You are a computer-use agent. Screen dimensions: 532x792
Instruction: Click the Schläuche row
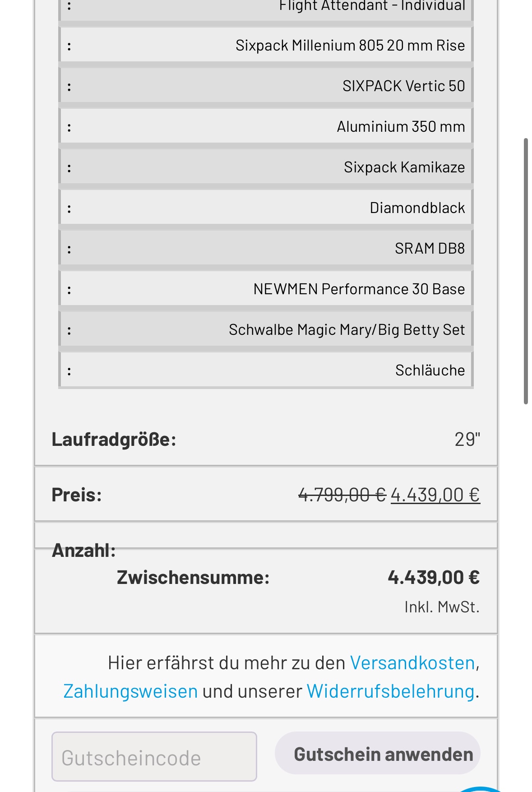(x=266, y=371)
